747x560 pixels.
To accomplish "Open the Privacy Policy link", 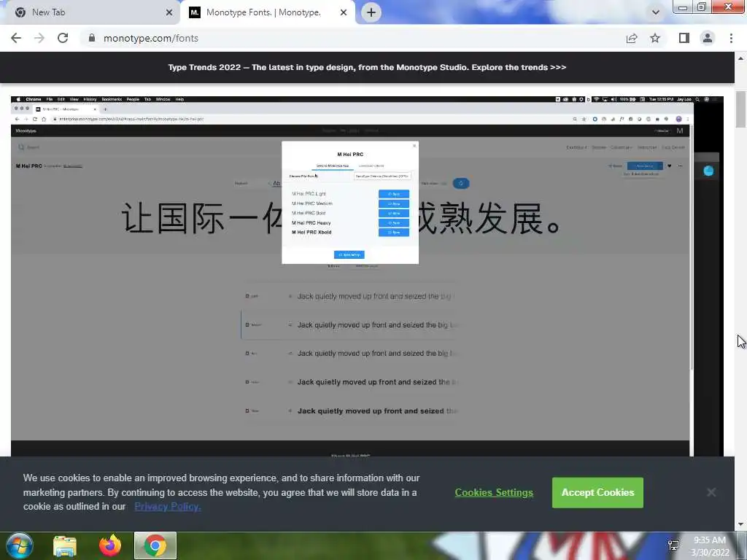I will click(x=168, y=507).
